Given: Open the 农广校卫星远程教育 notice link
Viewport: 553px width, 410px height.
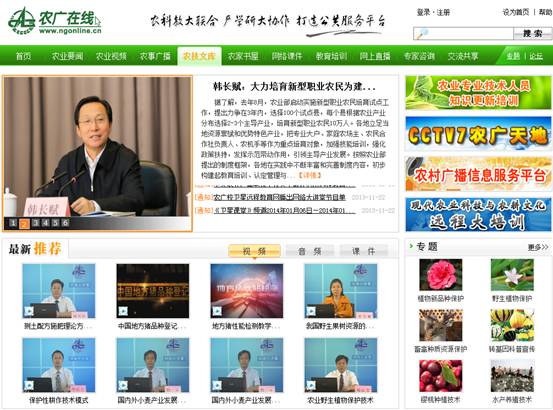Looking at the screenshot, I should point(279,197).
